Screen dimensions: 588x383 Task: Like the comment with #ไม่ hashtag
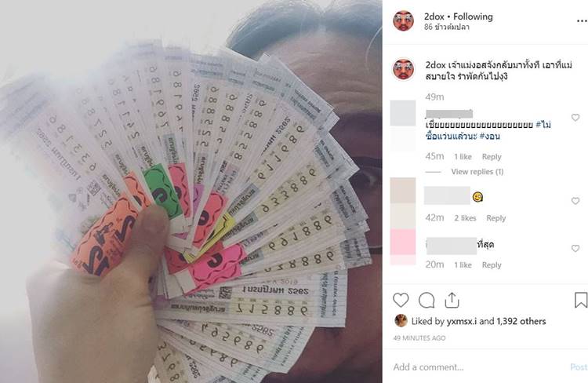[575, 118]
